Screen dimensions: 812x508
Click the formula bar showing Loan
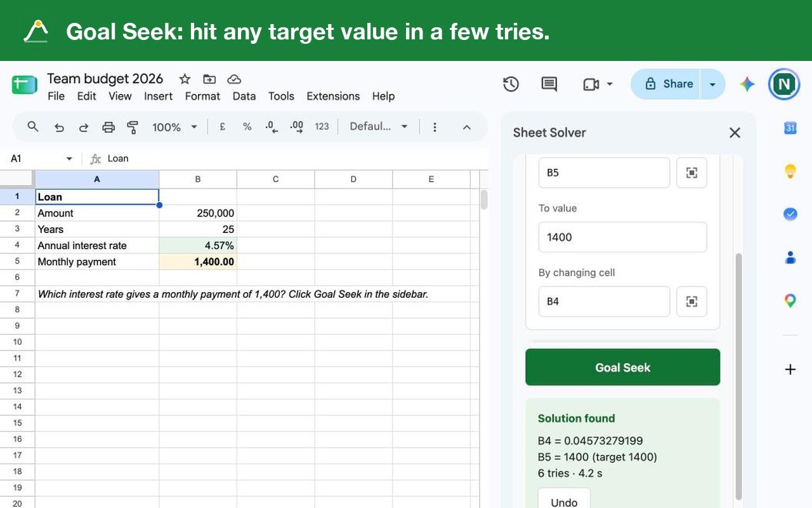point(296,159)
